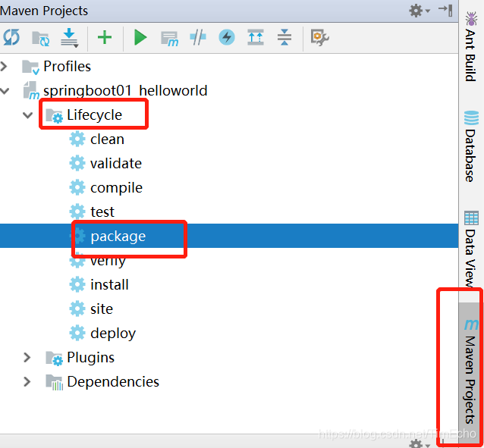Image resolution: width=484 pixels, height=448 pixels.
Task: Execute Maven goal icon
Action: click(x=169, y=39)
